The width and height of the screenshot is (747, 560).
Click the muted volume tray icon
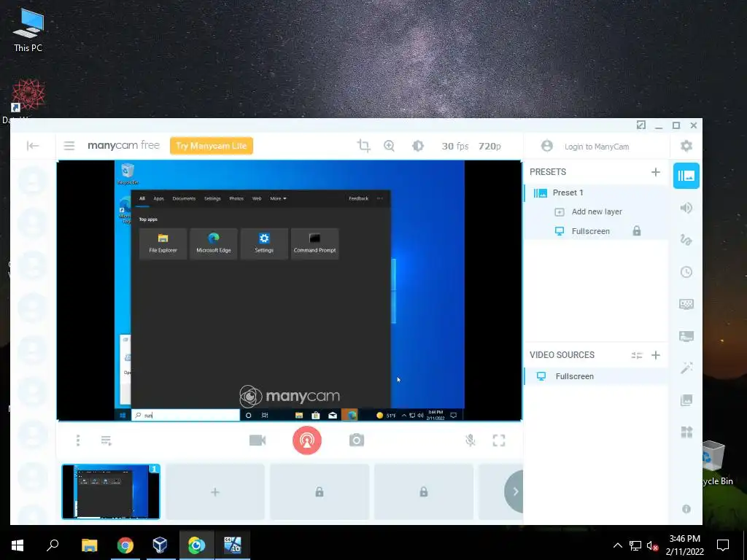(652, 545)
